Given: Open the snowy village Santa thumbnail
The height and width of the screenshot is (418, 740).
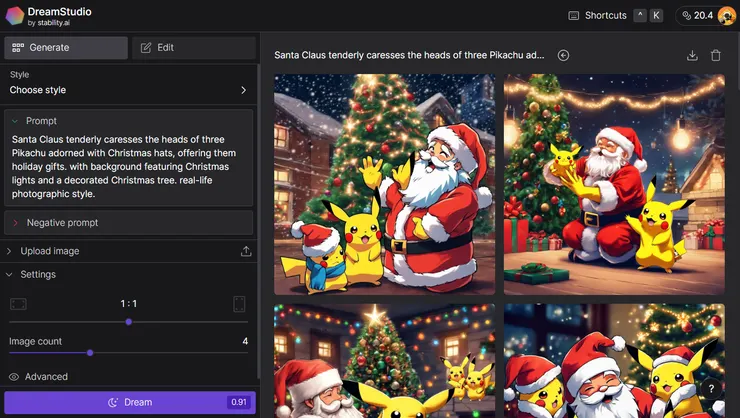Looking at the screenshot, I should [385, 184].
